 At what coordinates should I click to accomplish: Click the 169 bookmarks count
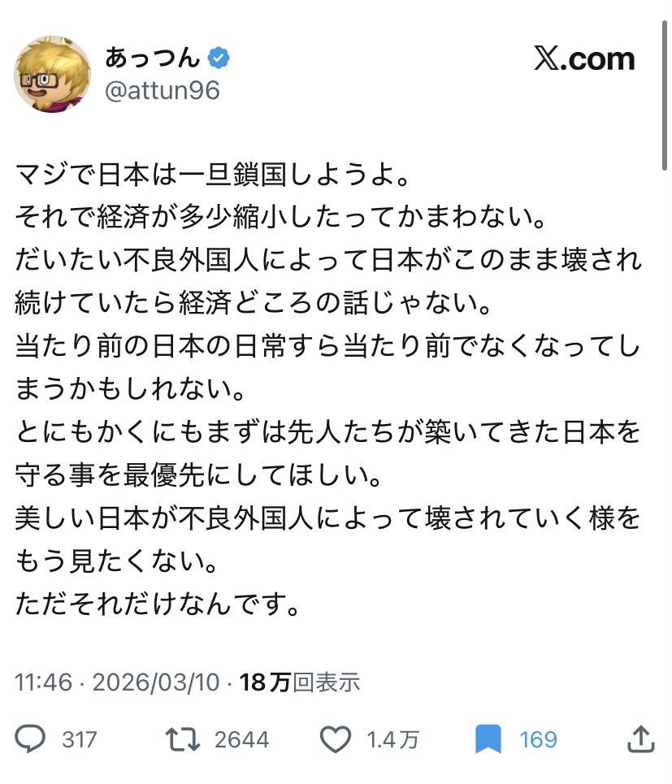point(538,739)
